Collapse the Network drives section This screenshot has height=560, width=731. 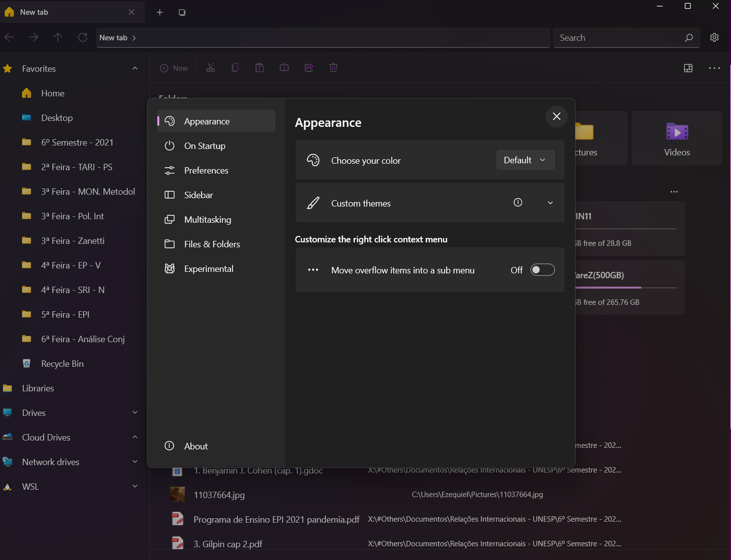tap(135, 462)
